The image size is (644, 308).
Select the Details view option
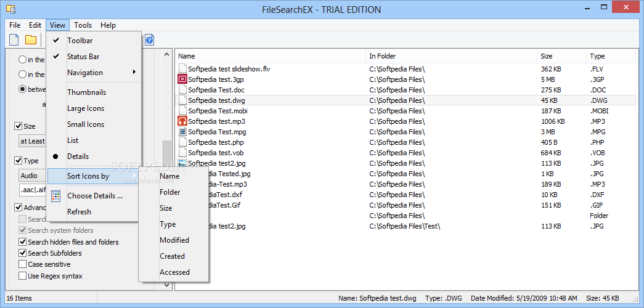94,156
